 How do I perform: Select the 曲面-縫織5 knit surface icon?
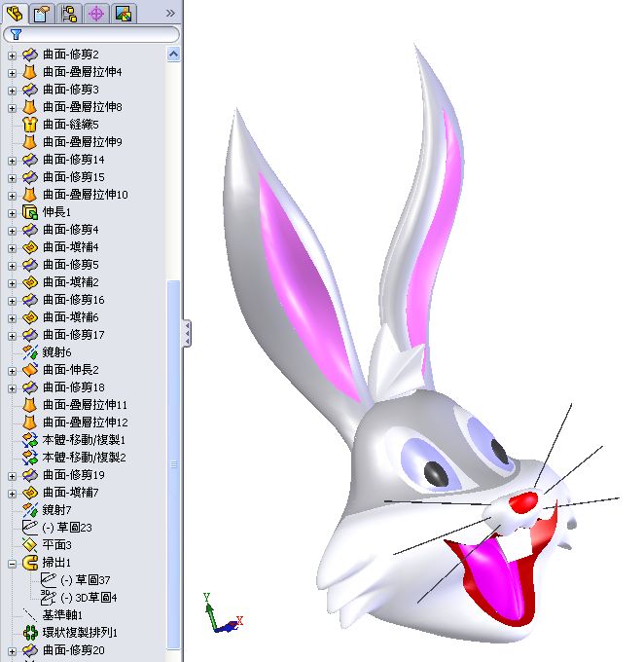29,125
